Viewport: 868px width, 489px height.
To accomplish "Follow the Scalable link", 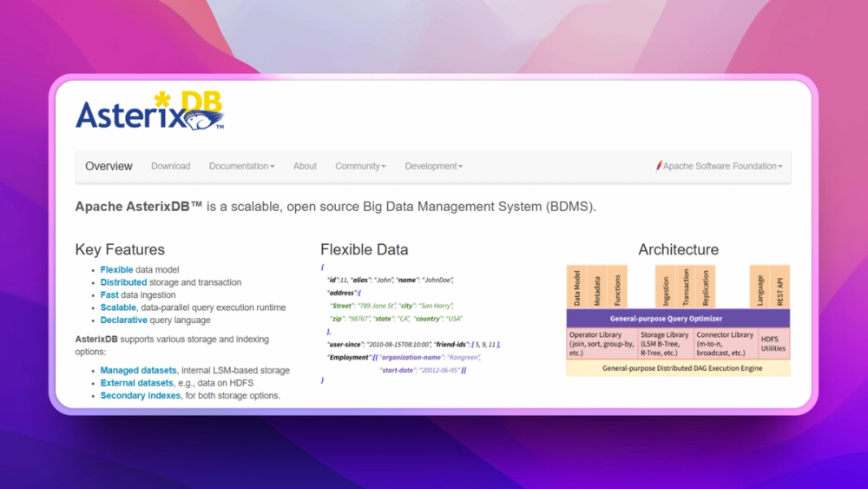I will (118, 307).
